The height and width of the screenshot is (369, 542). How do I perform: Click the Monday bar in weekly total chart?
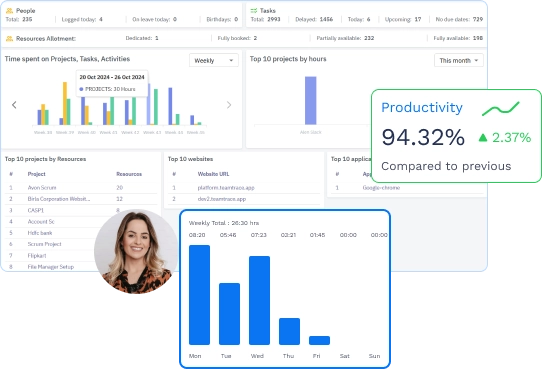tap(199, 295)
